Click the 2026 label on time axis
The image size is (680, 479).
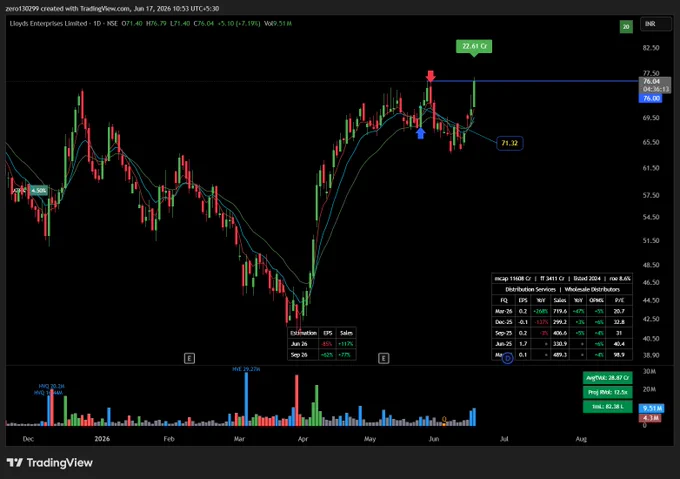(102, 439)
